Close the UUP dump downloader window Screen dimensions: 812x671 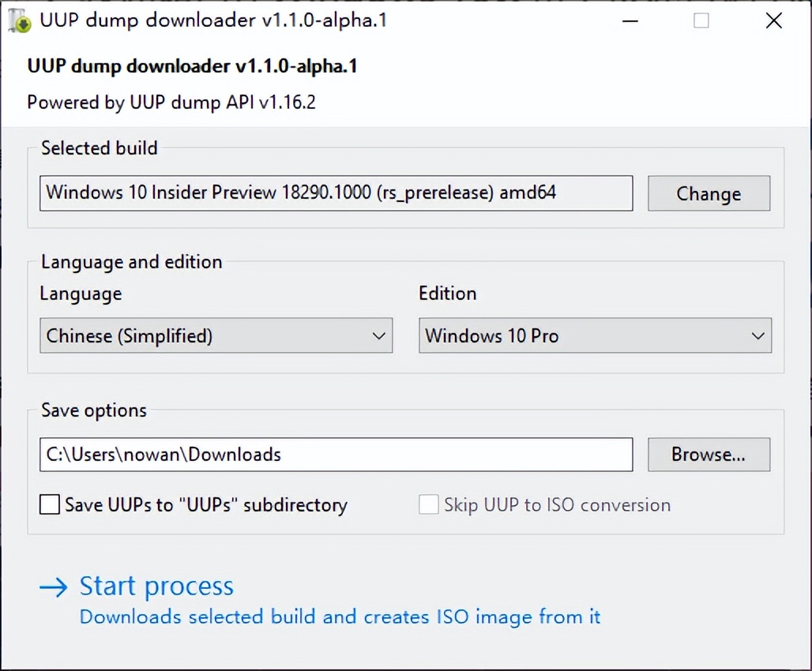coord(774,21)
